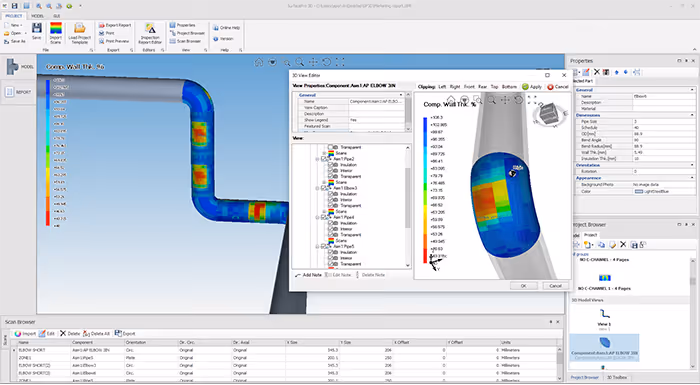This screenshot has width=700, height=385.
Task: Click the Save floppy disk ribbon icon
Action: [x=37, y=28]
